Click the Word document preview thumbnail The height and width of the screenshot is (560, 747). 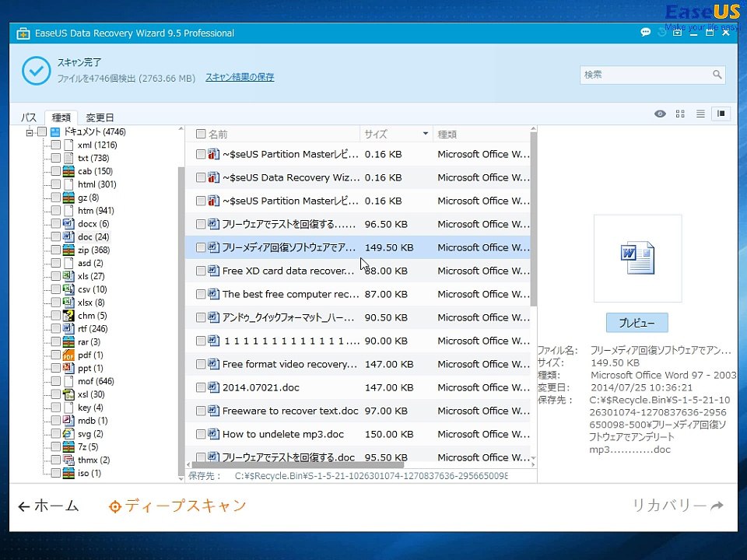(637, 258)
